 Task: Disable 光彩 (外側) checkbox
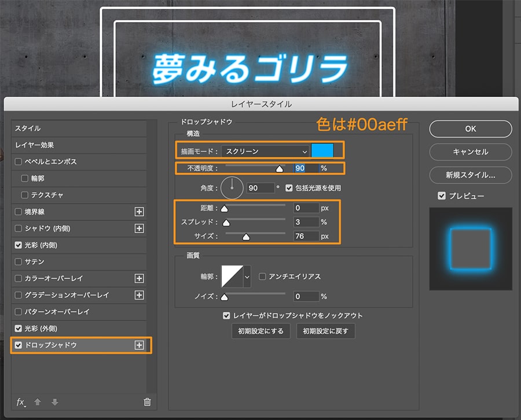point(19,329)
